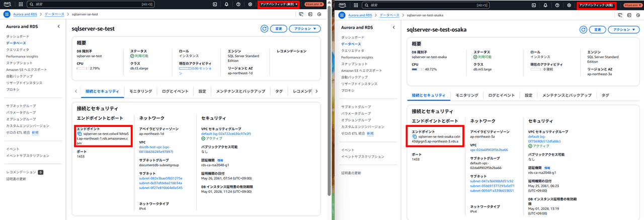This screenshot has width=644, height=220.
Task: Open settings gear in Tokyo window header
Action: pos(250,4)
